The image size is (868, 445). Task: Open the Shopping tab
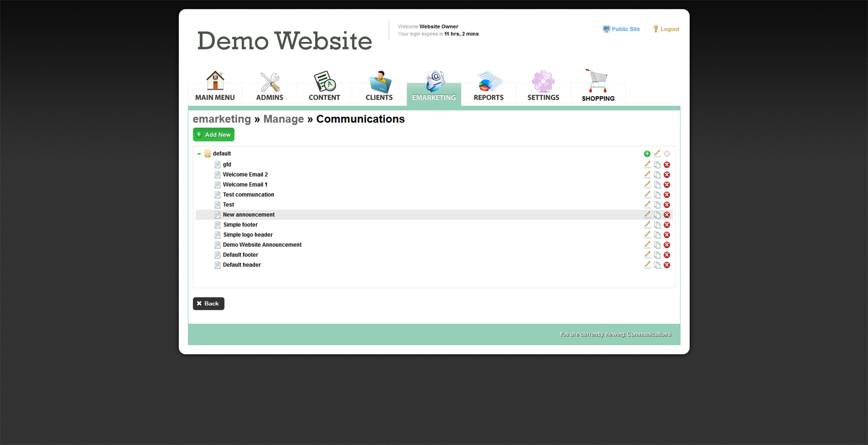click(598, 87)
